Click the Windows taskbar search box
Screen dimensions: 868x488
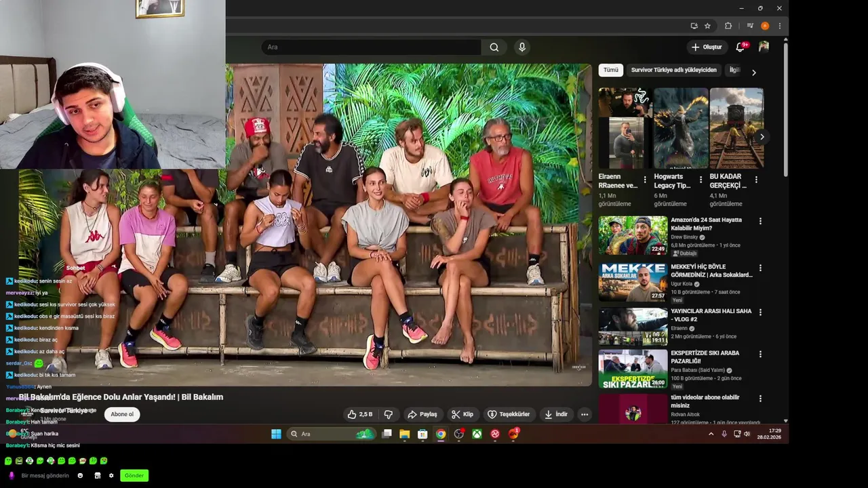[332, 434]
